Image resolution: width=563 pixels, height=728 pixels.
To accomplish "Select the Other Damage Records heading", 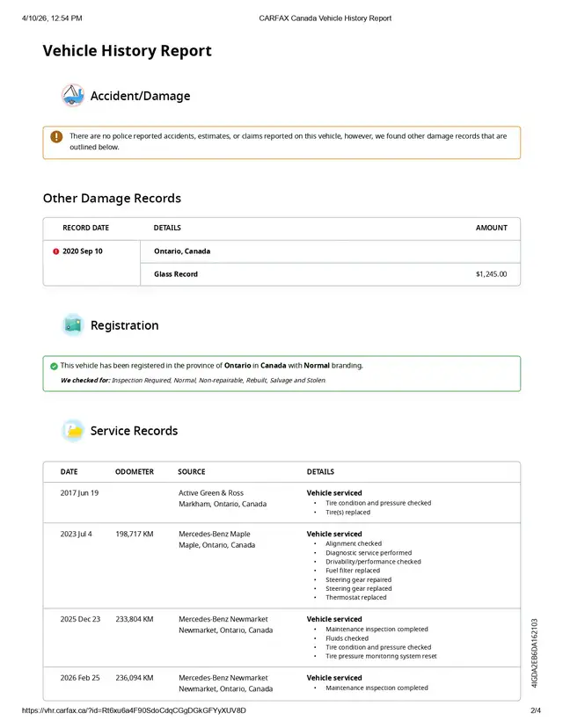I will (112, 198).
